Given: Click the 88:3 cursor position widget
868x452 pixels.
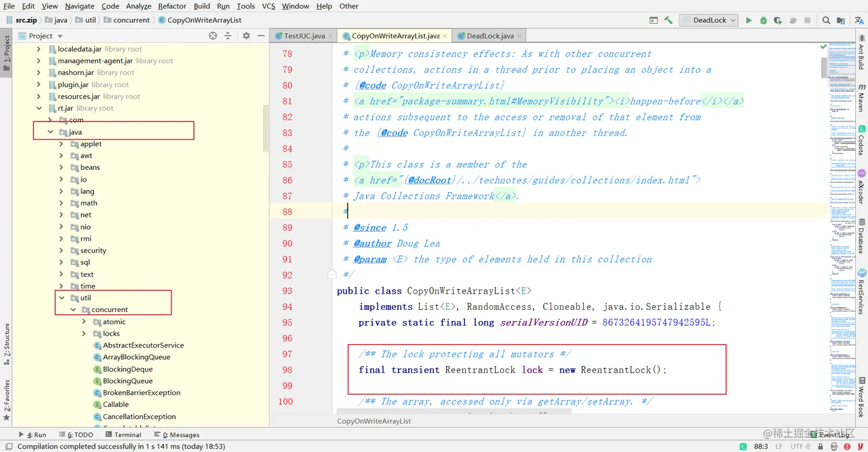Looking at the screenshot, I should tap(761, 446).
